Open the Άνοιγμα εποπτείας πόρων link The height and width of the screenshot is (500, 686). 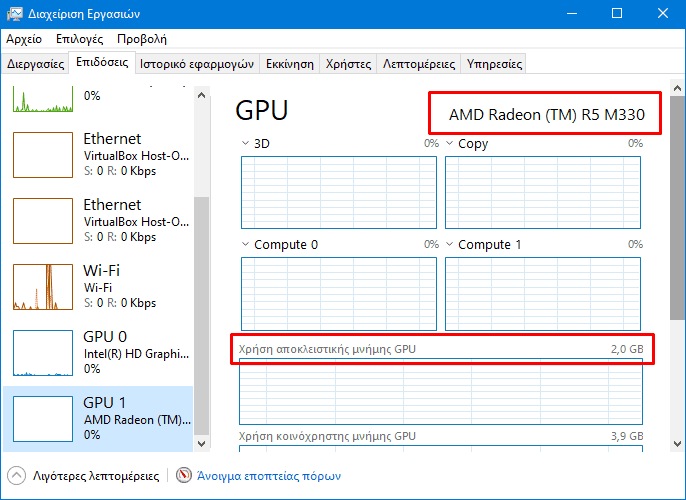click(x=269, y=476)
